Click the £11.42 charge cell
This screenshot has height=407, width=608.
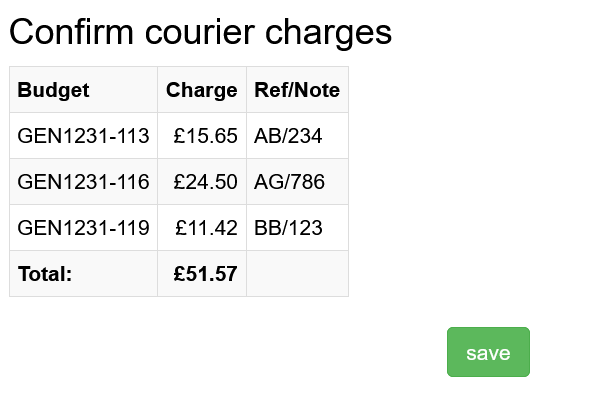[206, 228]
